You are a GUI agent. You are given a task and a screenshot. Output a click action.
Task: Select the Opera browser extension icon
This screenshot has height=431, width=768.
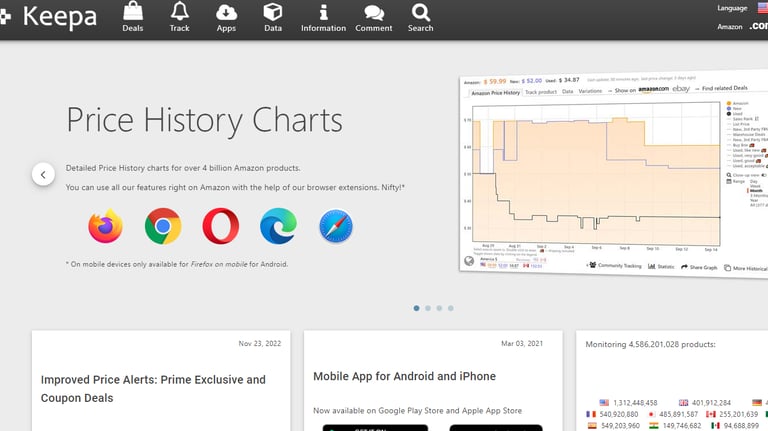(x=221, y=226)
